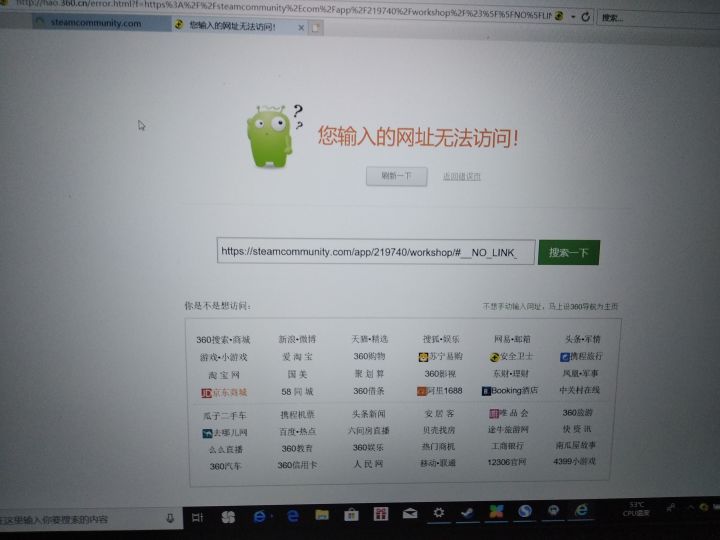Open the Microsoft Store taskbar icon

click(351, 515)
